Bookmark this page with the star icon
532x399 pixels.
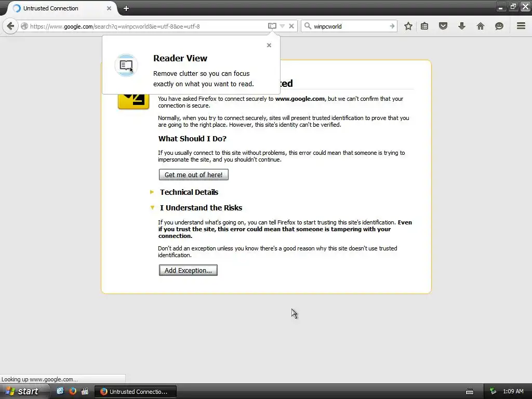coord(408,26)
